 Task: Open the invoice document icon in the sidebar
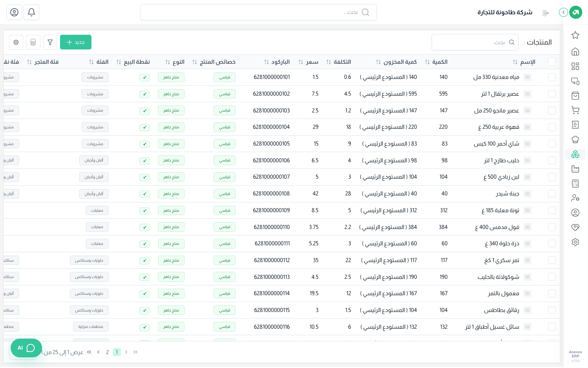click(575, 125)
